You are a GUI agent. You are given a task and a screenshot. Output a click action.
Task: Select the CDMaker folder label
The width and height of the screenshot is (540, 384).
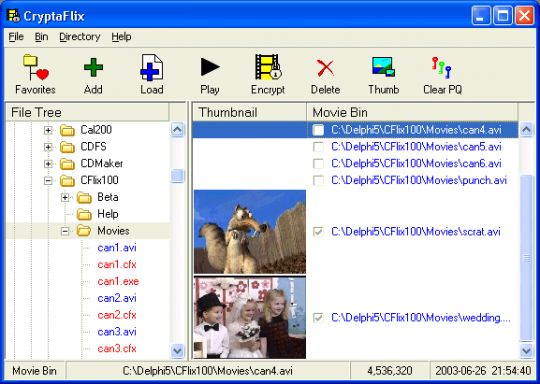click(x=102, y=164)
